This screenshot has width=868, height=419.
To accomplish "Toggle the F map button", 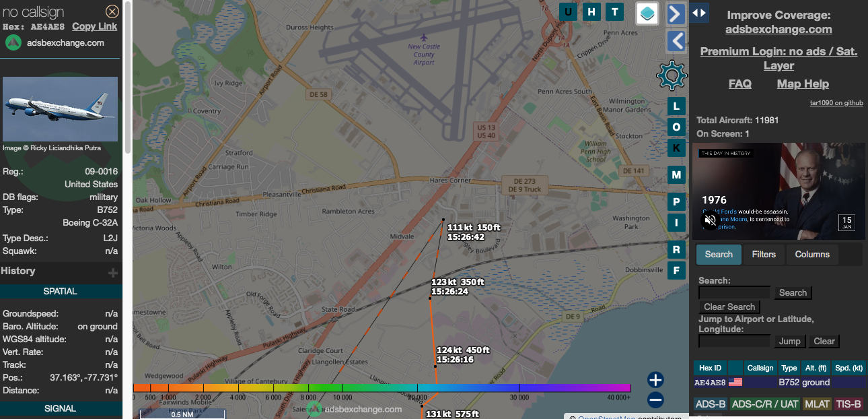I will click(676, 271).
